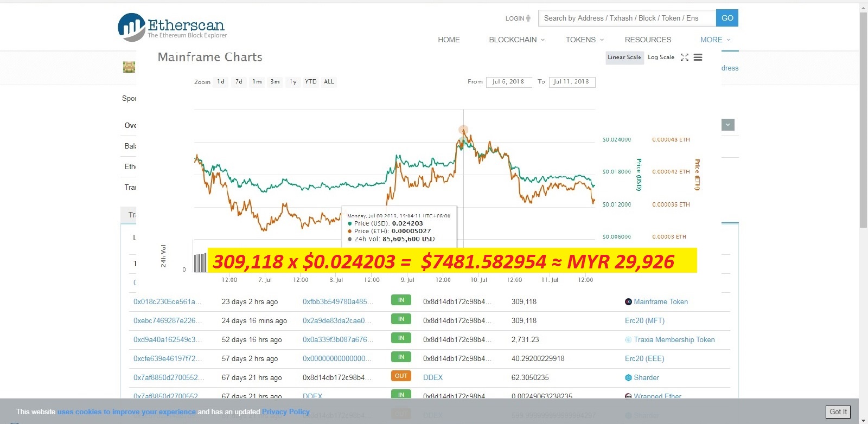Open transaction 0xcfe639e46197f72...
Image resolution: width=868 pixels, height=424 pixels.
point(168,359)
